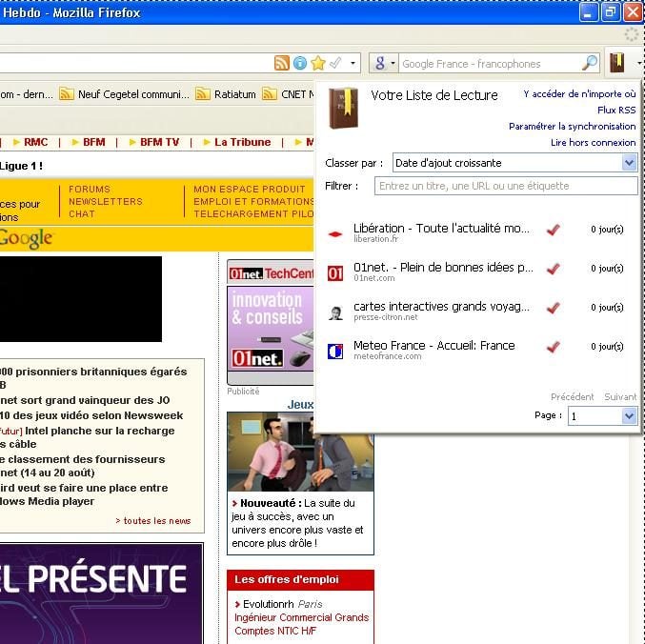Mark the cartes interactives item as read
Screen dimensions: 645x644
pyautogui.click(x=553, y=308)
